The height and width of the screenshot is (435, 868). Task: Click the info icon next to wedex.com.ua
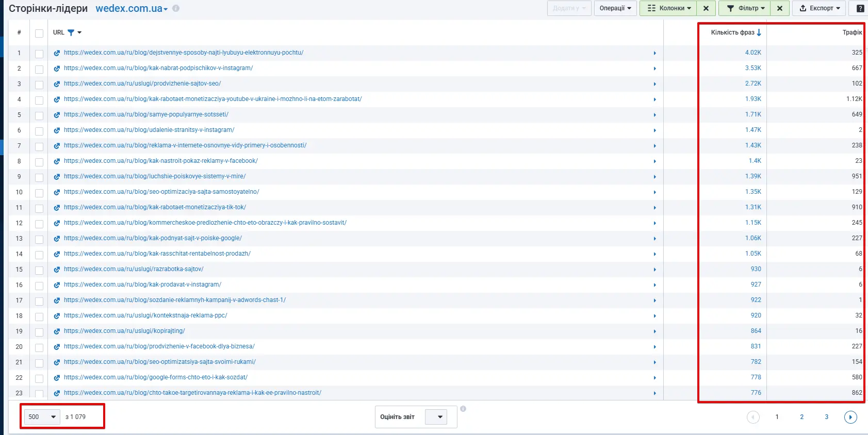tap(176, 8)
